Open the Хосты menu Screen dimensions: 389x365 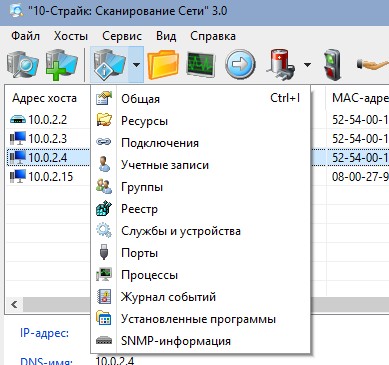[71, 36]
